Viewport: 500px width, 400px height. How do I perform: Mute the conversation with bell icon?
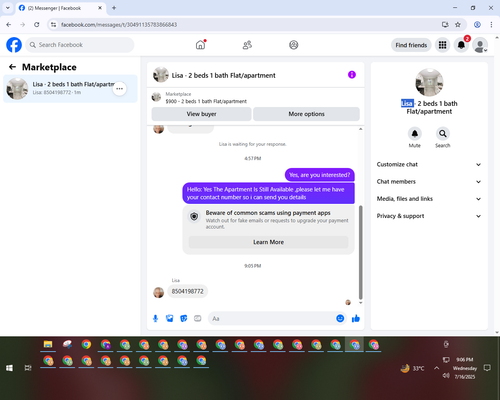[415, 134]
